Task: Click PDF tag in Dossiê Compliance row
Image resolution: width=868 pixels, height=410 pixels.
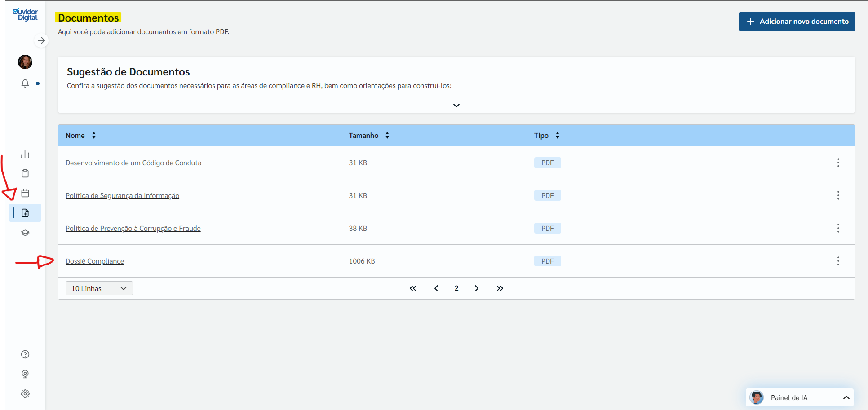Action: [548, 261]
